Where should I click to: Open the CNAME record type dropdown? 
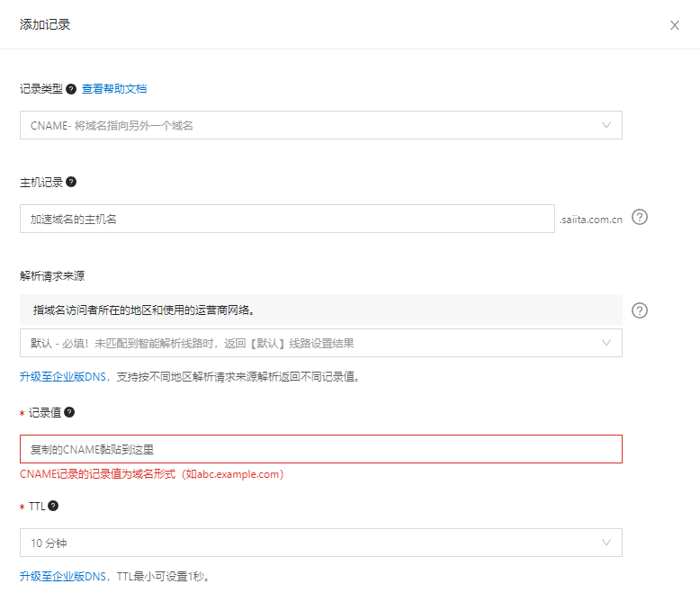[x=320, y=125]
